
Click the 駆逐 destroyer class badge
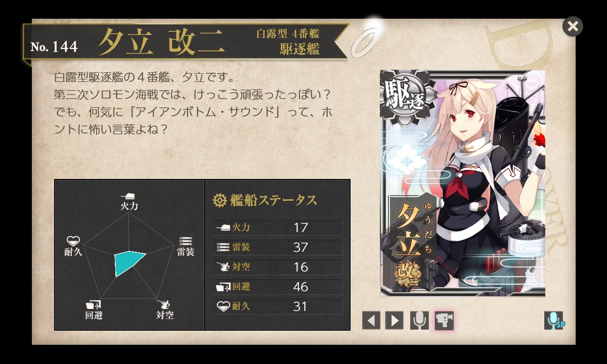tap(404, 96)
